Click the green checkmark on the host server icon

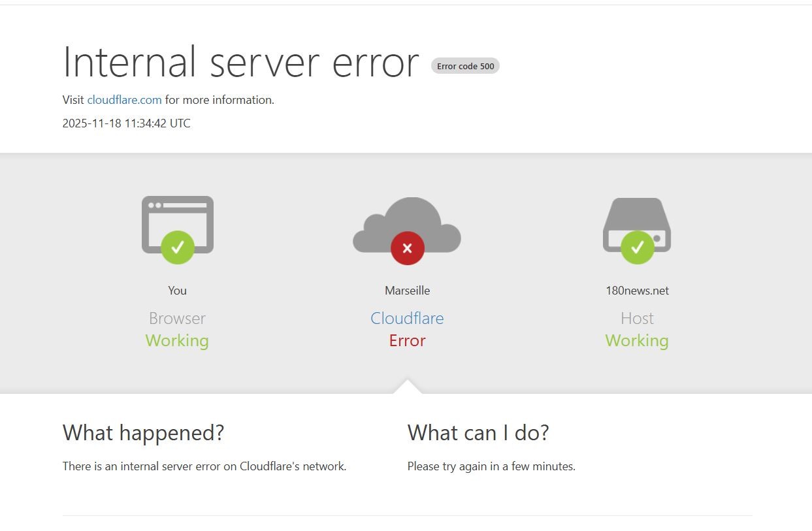638,248
